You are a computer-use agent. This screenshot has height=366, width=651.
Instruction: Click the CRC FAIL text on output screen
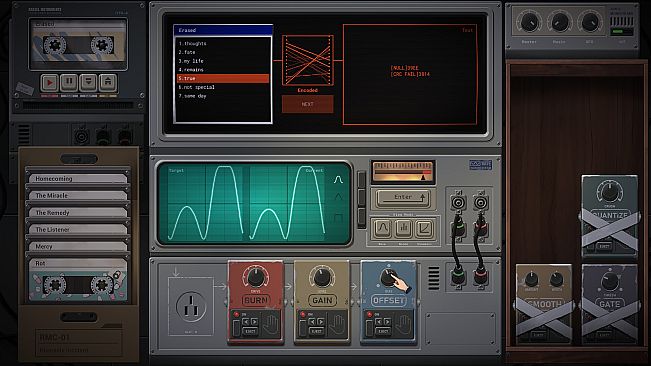click(x=410, y=74)
